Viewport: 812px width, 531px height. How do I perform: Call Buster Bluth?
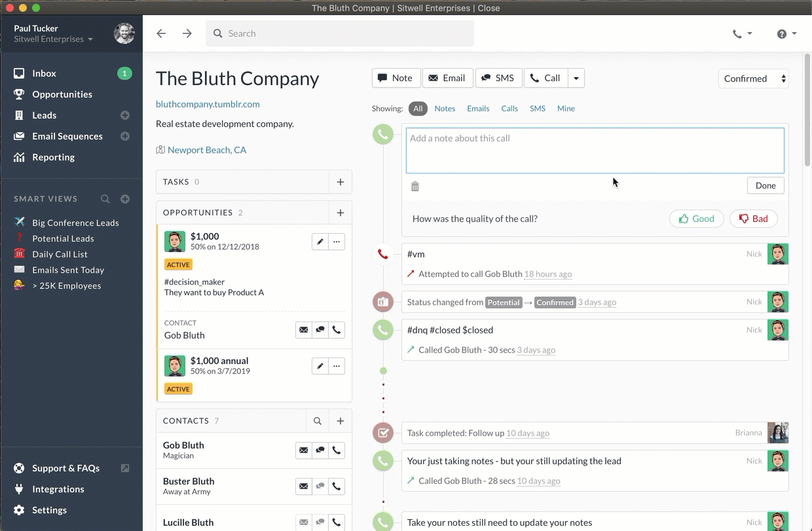337,486
